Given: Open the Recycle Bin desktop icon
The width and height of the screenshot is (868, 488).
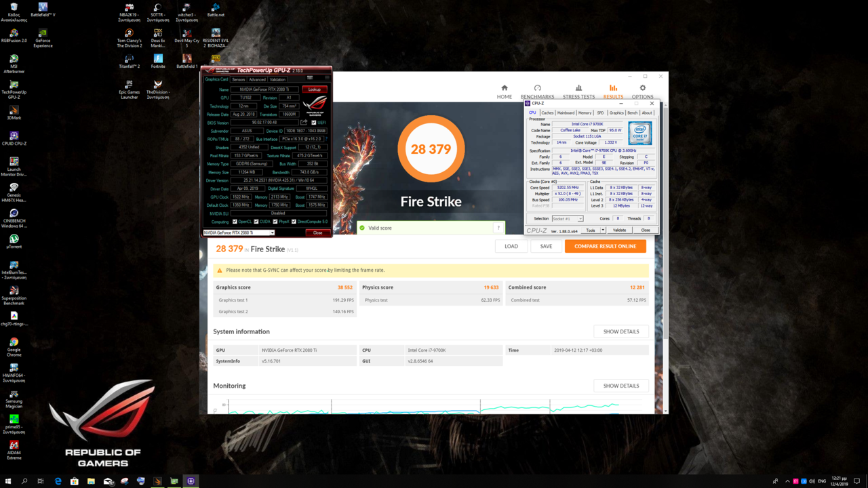Looking at the screenshot, I should pos(14,12).
